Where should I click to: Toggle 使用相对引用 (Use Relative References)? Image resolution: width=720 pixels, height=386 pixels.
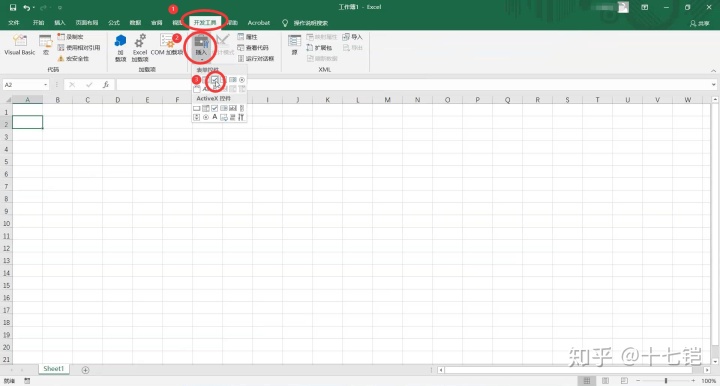click(x=79, y=48)
